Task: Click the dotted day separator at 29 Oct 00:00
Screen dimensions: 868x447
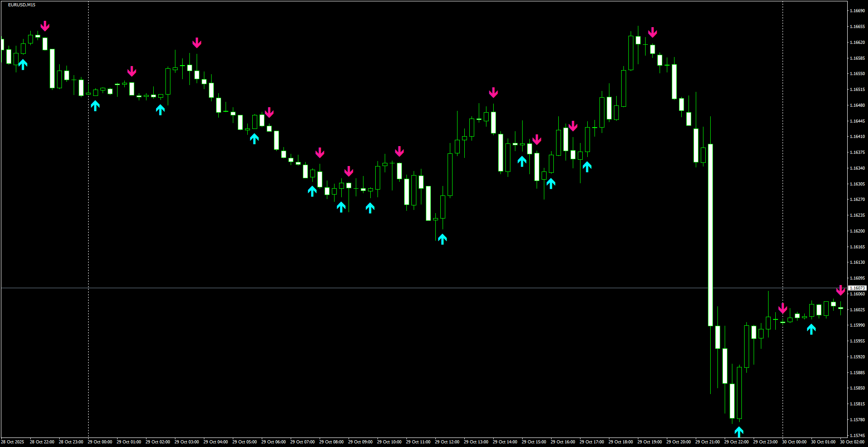Action: pyautogui.click(x=88, y=226)
